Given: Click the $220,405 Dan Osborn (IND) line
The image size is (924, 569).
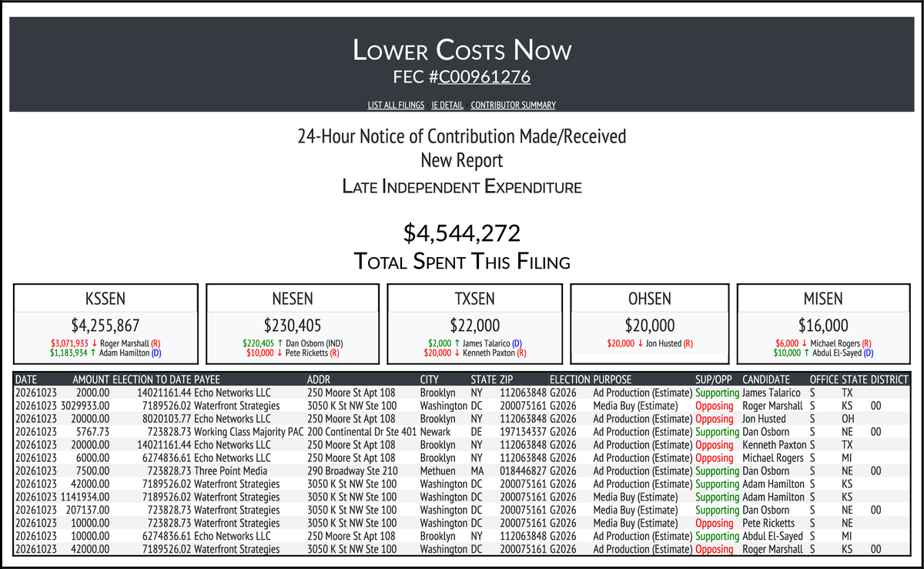Looking at the screenshot, I should [x=293, y=343].
